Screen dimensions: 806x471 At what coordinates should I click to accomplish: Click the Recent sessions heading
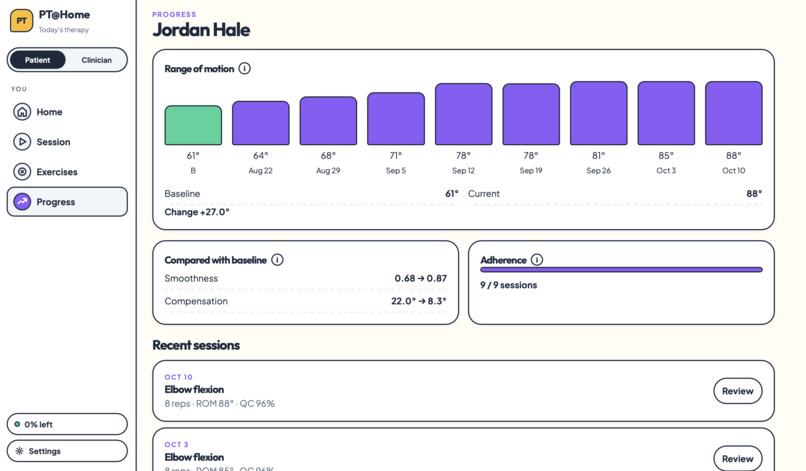click(x=196, y=345)
